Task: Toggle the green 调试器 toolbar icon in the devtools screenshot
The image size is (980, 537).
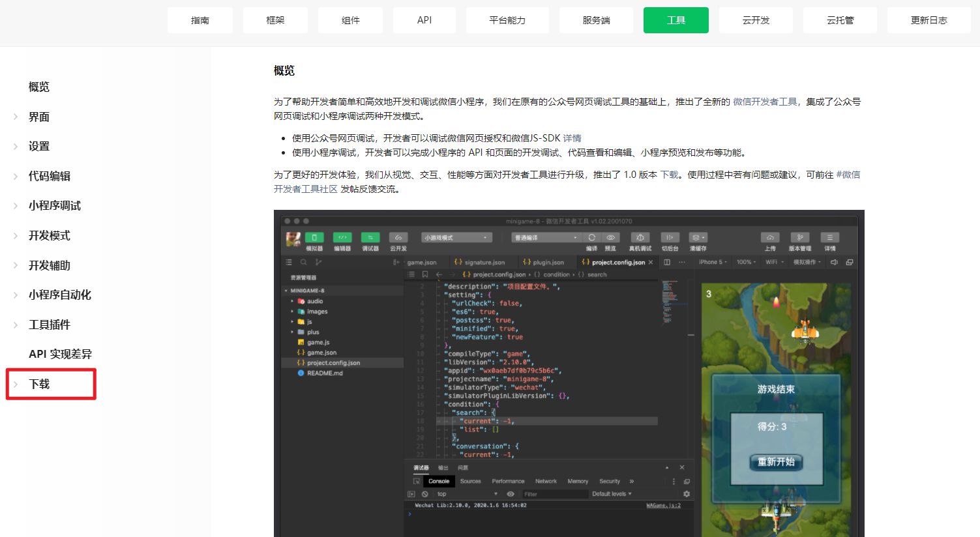Action: (x=370, y=238)
